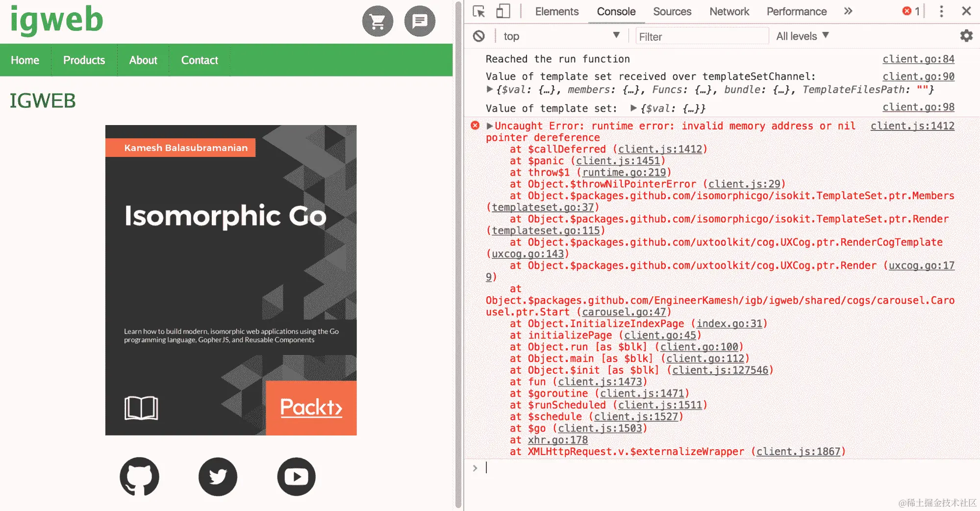Collapse the Uncaught Error stack trace
Viewport: 980px width, 511px height.
(x=490, y=126)
